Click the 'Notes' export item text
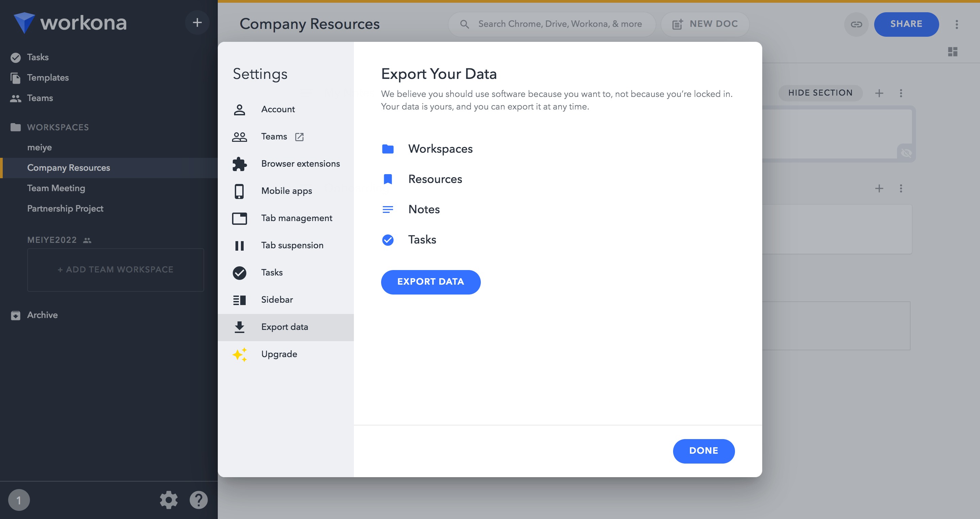Viewport: 980px width, 519px height. click(x=424, y=210)
